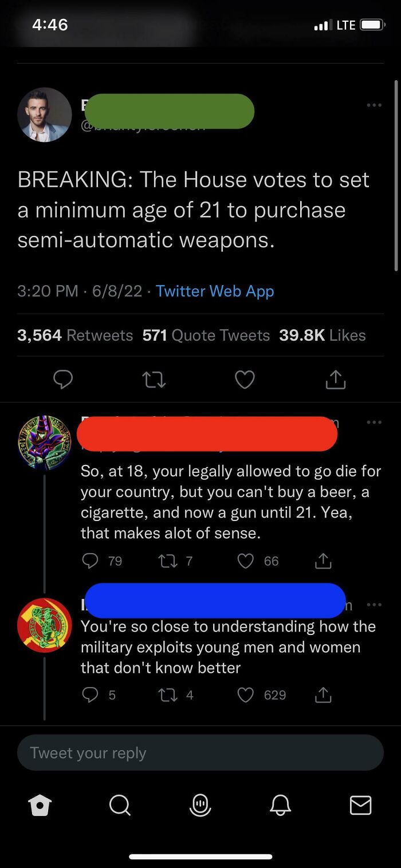This screenshot has width=401, height=868.
Task: Like the reply with 66 likes
Action: pos(246,561)
